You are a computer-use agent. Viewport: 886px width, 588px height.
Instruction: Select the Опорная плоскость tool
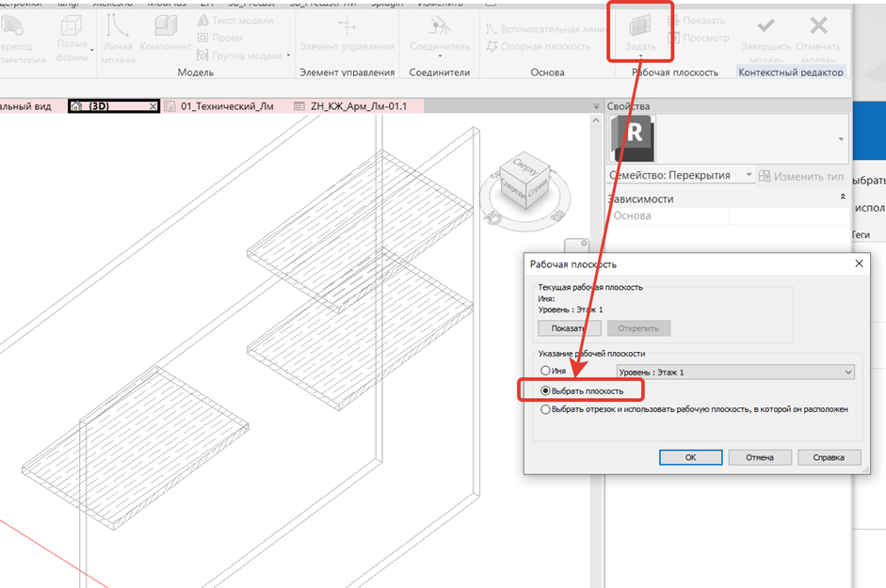click(x=540, y=46)
